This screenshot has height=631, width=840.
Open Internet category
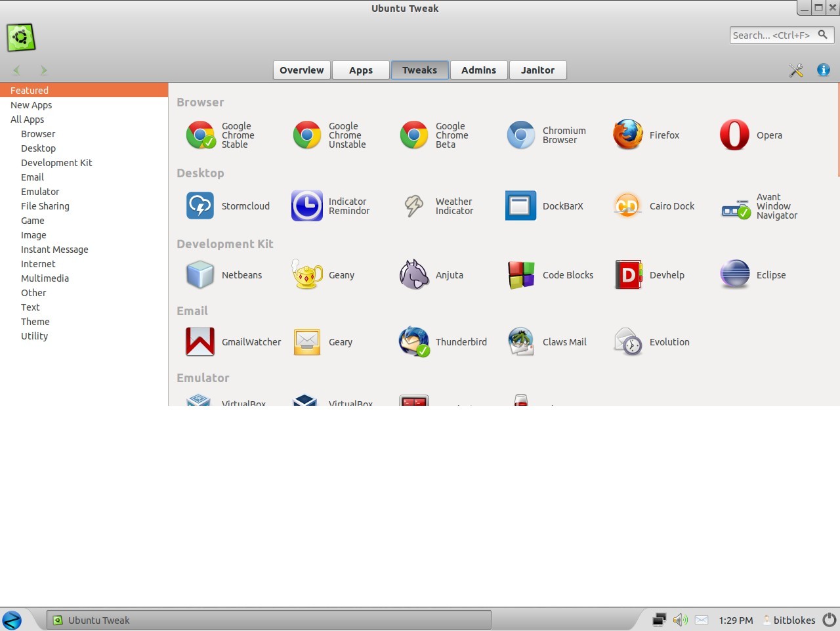coord(84,264)
